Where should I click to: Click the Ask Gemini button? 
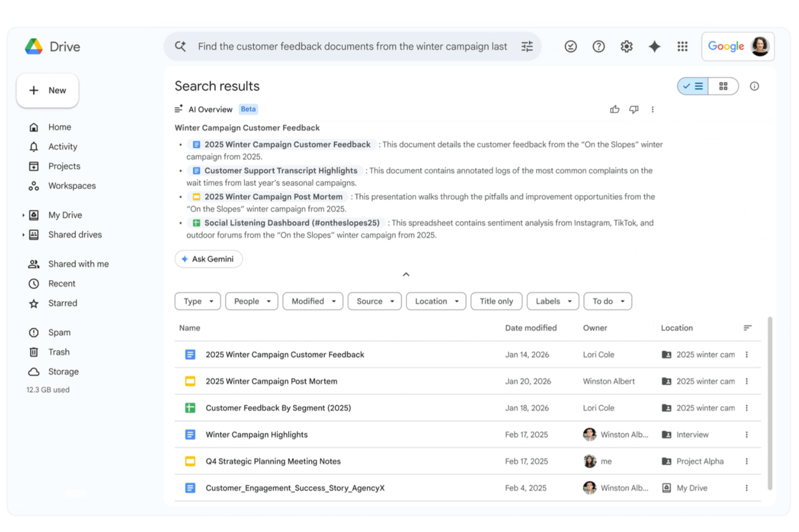click(208, 259)
